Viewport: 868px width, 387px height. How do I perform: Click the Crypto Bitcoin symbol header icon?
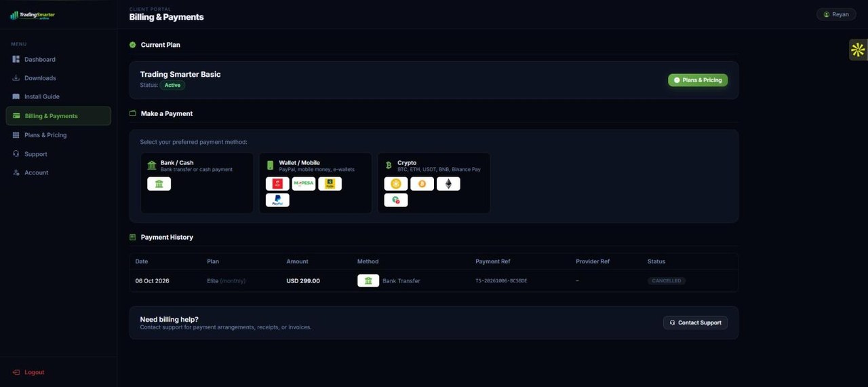389,165
